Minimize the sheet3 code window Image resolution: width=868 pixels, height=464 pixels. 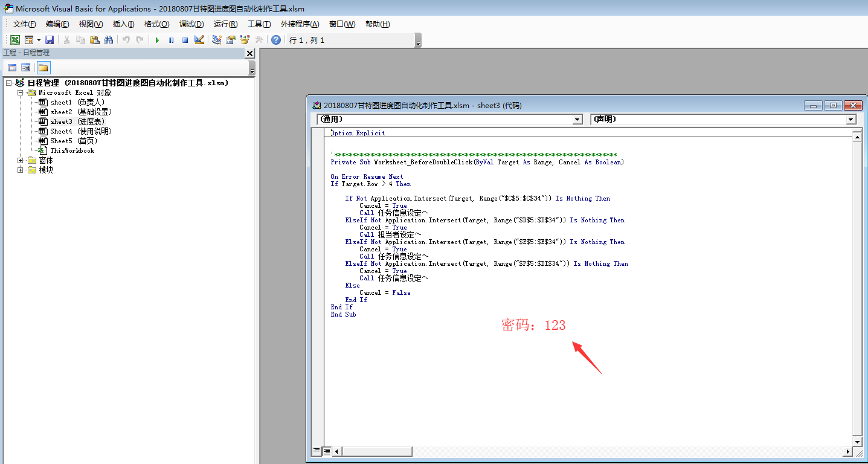[x=813, y=105]
